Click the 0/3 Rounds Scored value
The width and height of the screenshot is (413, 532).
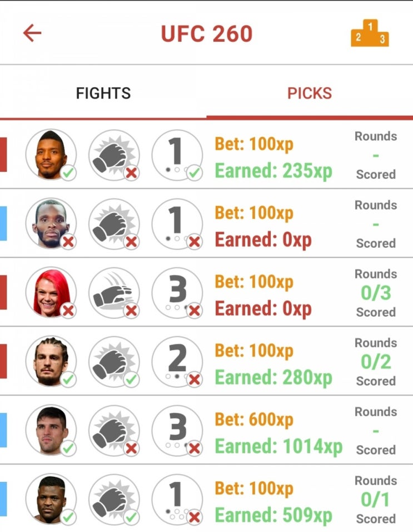click(x=376, y=293)
